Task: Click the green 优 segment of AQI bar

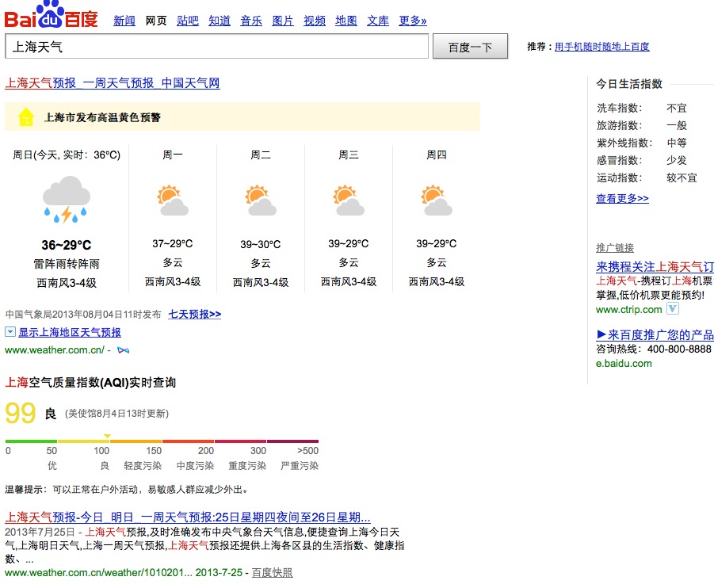Action: pyautogui.click(x=31, y=441)
